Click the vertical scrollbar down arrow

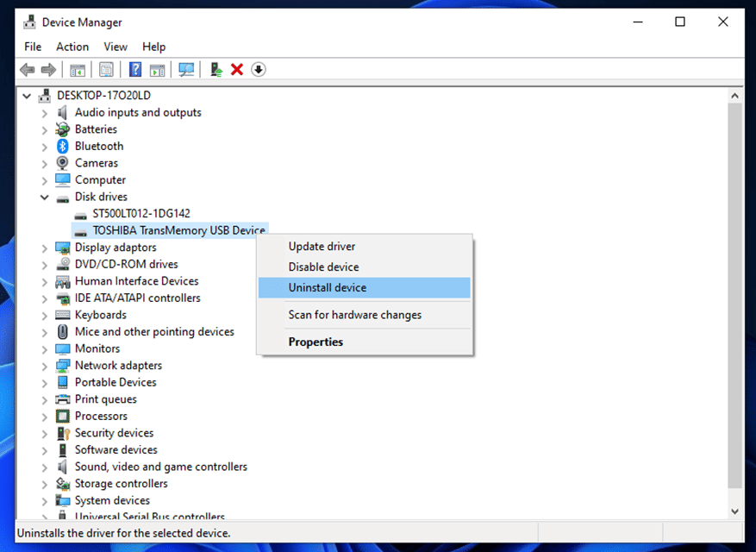coord(734,511)
